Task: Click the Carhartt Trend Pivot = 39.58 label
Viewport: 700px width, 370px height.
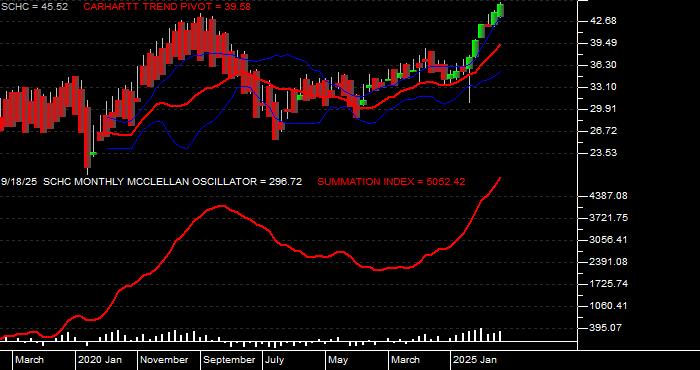Action: coord(167,7)
